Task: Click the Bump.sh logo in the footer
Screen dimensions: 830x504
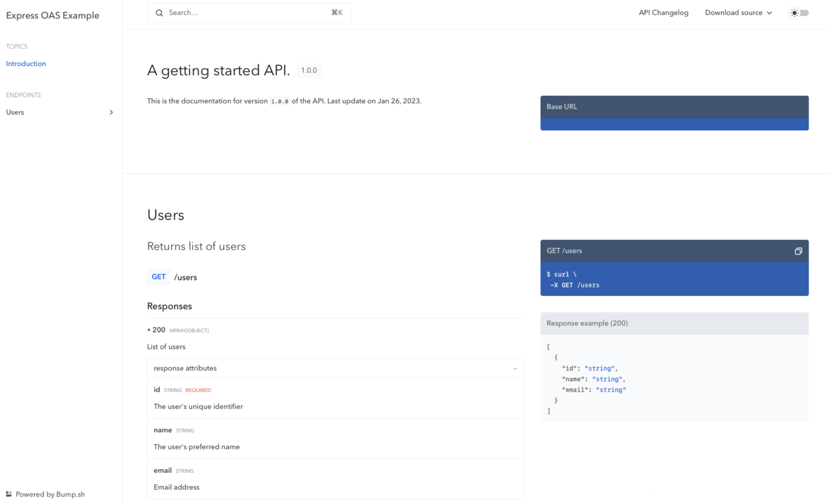Action: (x=9, y=494)
